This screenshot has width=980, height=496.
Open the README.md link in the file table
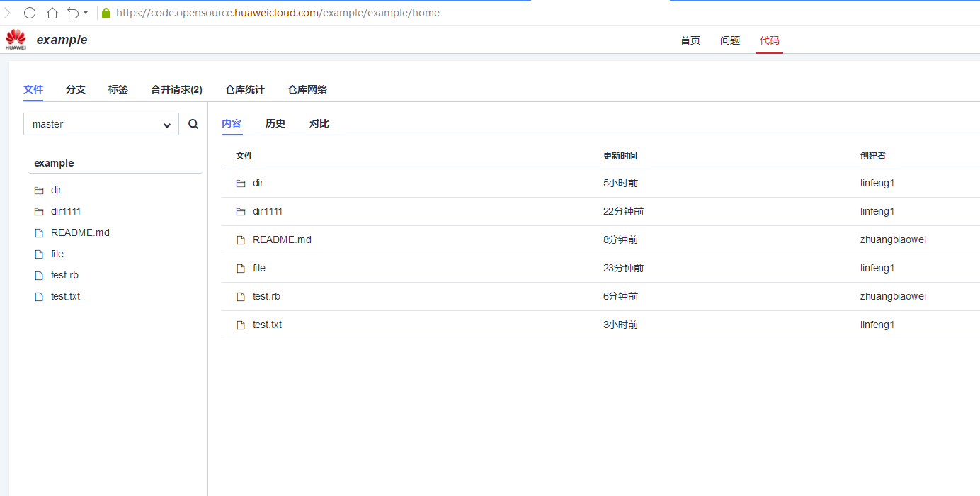pos(282,239)
